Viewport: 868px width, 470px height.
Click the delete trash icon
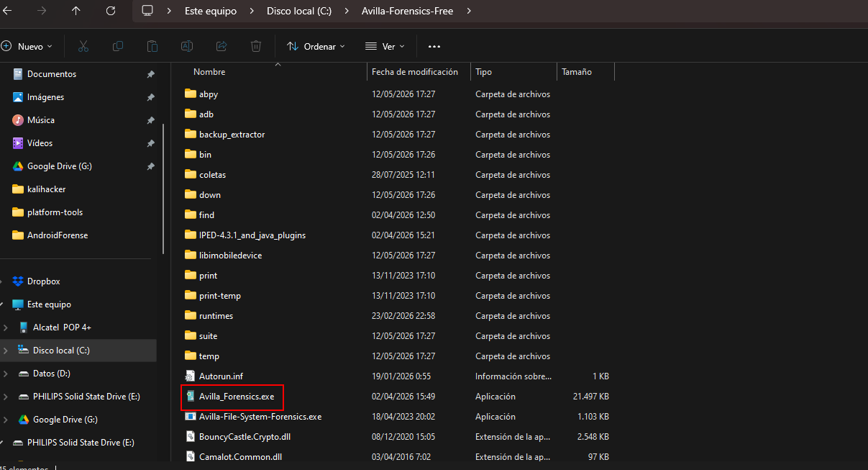(x=256, y=46)
